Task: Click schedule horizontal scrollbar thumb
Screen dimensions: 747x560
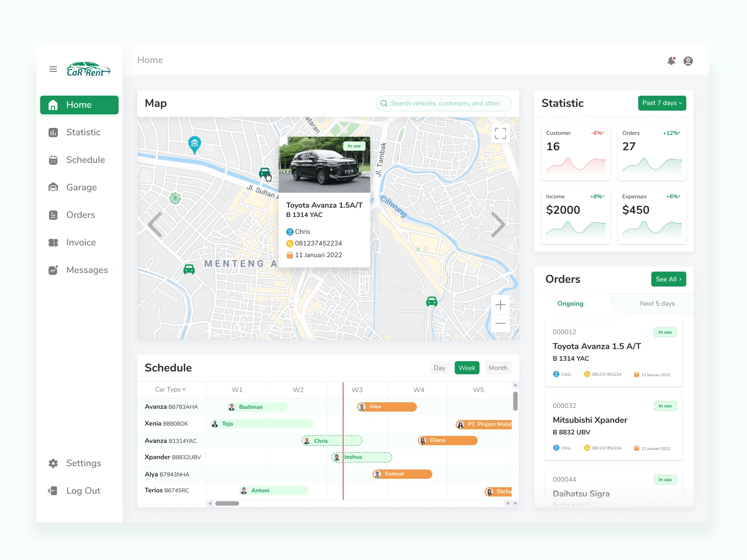Action: click(227, 504)
